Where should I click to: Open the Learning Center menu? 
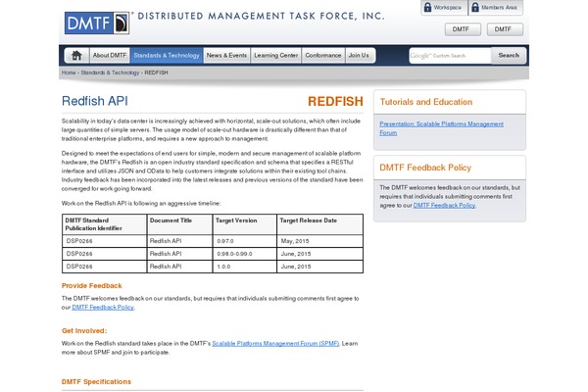point(276,56)
